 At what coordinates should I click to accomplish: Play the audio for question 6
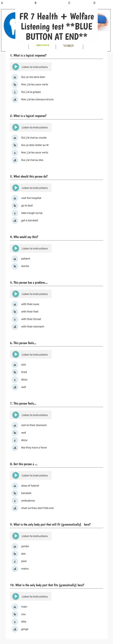tap(16, 354)
